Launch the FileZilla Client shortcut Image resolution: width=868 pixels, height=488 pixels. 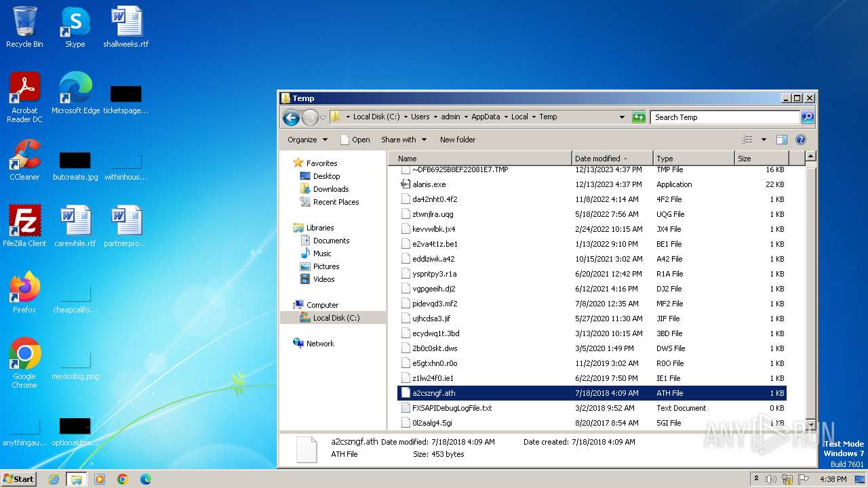point(24,226)
